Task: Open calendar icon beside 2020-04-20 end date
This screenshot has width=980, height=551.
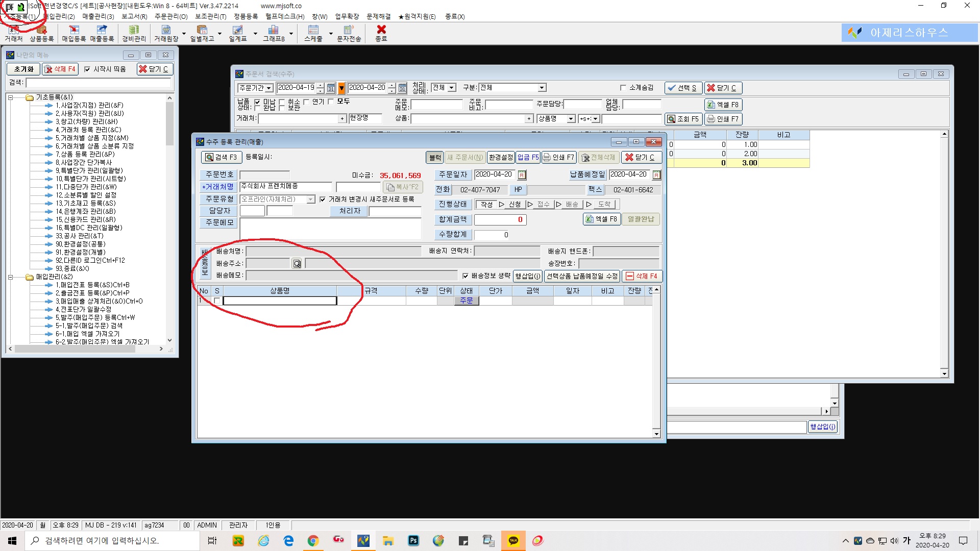Action: pyautogui.click(x=402, y=88)
